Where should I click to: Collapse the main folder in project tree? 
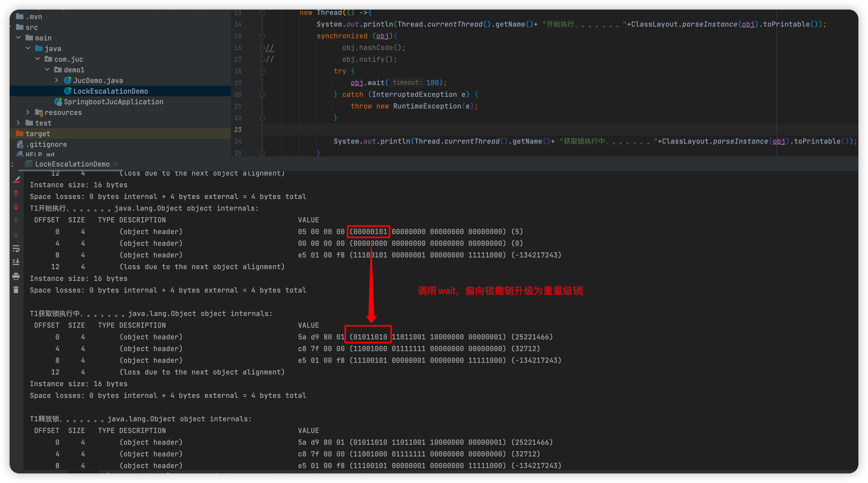point(18,38)
